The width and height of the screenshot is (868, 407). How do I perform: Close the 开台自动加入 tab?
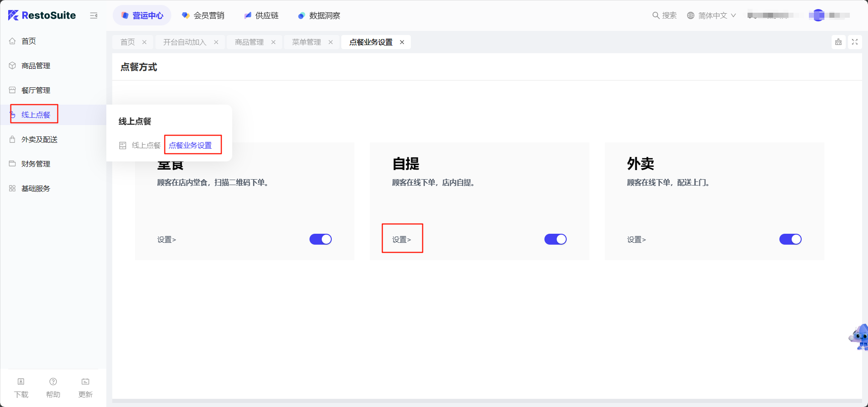(216, 42)
